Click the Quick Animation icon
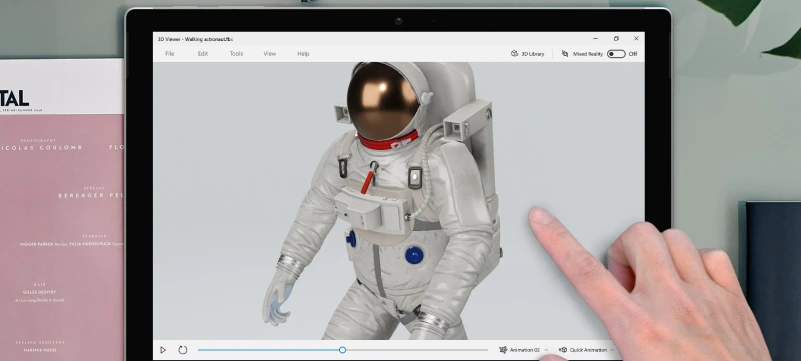Image resolution: width=801 pixels, height=361 pixels. coord(562,350)
